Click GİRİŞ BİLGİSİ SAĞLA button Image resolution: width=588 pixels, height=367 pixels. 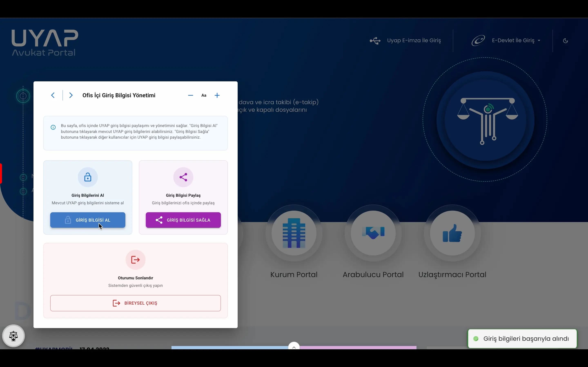pyautogui.click(x=183, y=220)
